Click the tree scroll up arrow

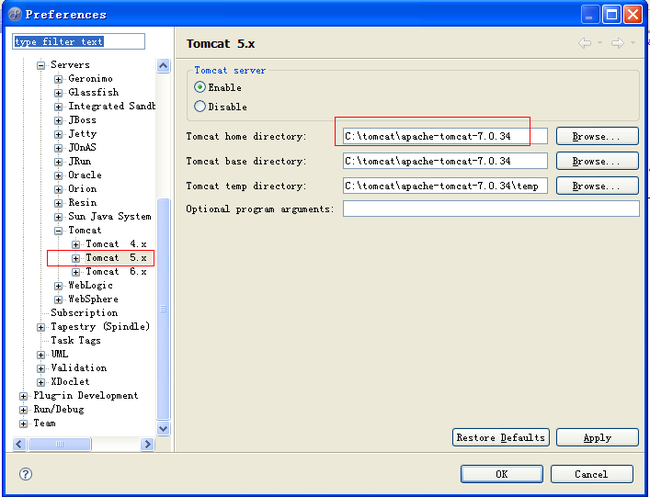tap(163, 65)
